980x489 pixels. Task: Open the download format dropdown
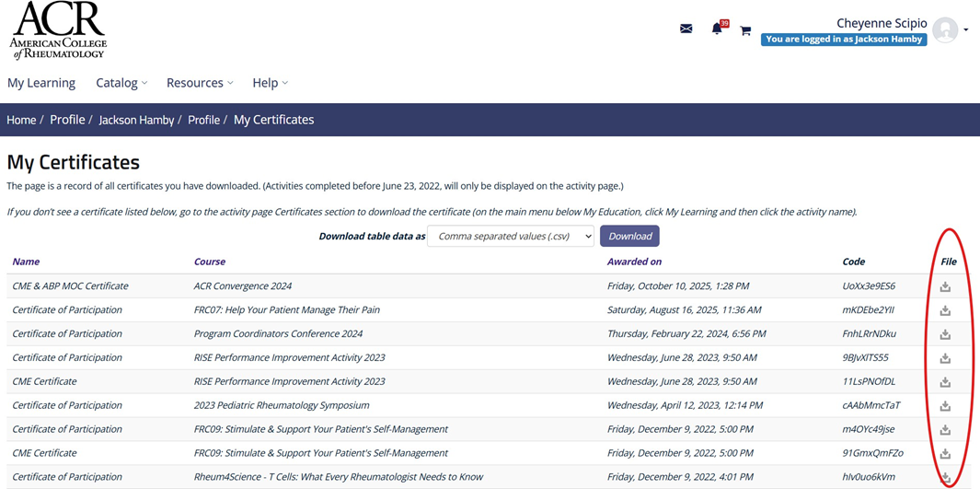click(511, 237)
